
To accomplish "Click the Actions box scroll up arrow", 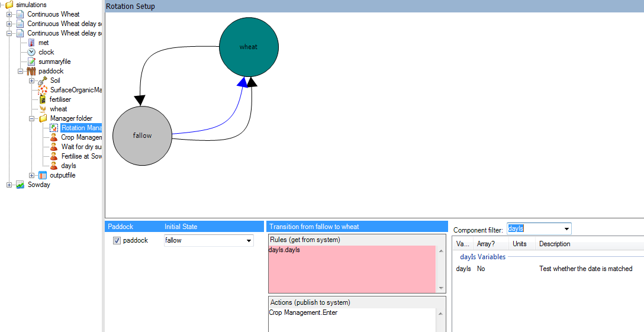I will click(441, 314).
